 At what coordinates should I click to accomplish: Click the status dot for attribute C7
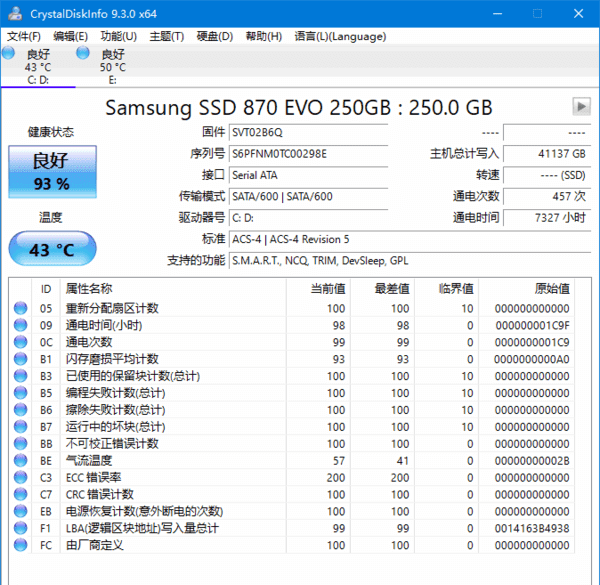[21, 494]
